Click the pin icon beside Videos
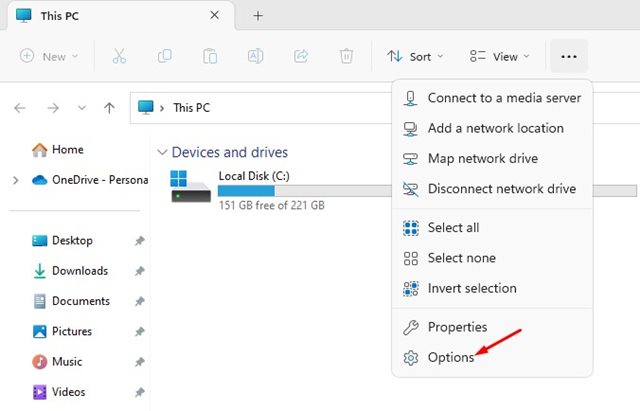The height and width of the screenshot is (411, 640). 140,392
